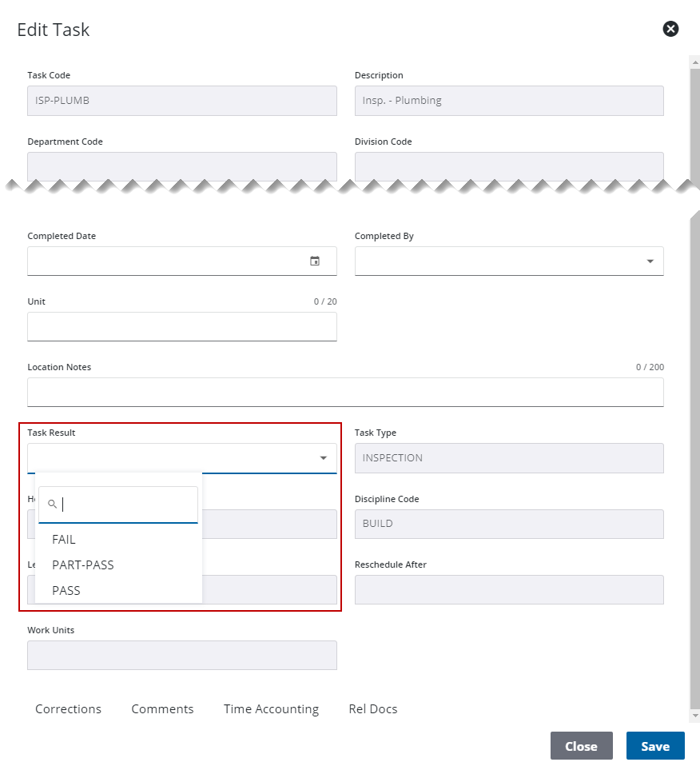Click the Save button
The height and width of the screenshot is (778, 700).
tap(654, 746)
